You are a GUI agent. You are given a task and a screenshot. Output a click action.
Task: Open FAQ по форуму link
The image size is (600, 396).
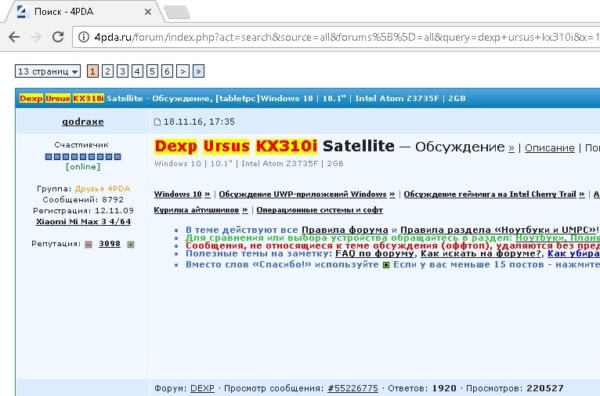(375, 253)
